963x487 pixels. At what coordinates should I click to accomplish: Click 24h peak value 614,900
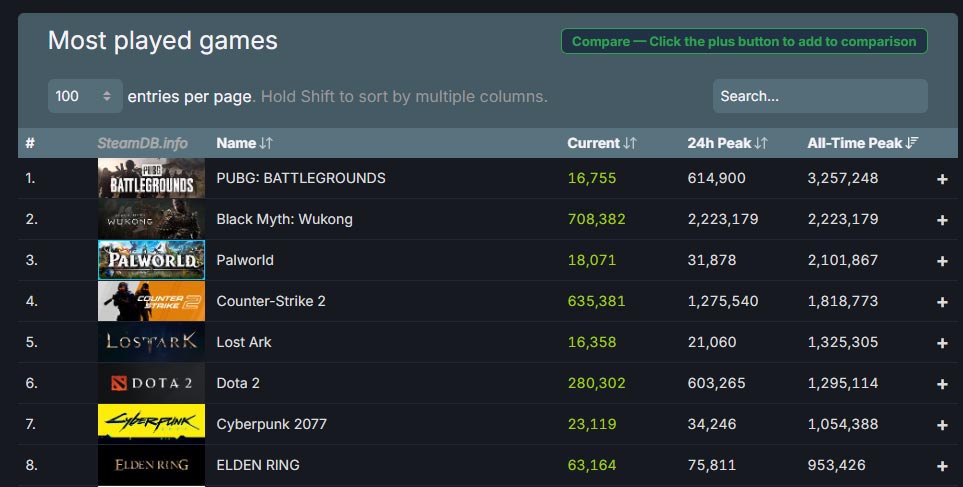point(717,178)
